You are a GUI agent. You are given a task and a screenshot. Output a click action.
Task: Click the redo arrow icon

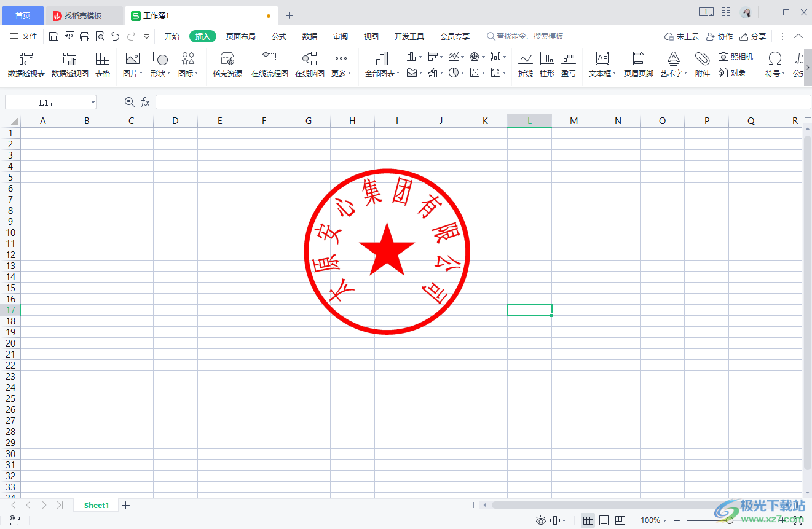click(131, 36)
